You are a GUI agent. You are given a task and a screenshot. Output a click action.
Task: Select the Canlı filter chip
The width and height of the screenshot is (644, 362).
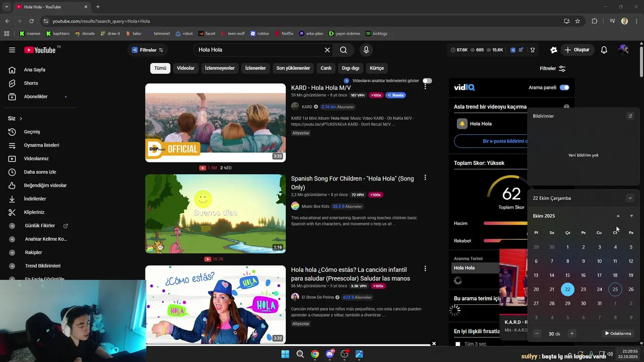[x=326, y=68]
